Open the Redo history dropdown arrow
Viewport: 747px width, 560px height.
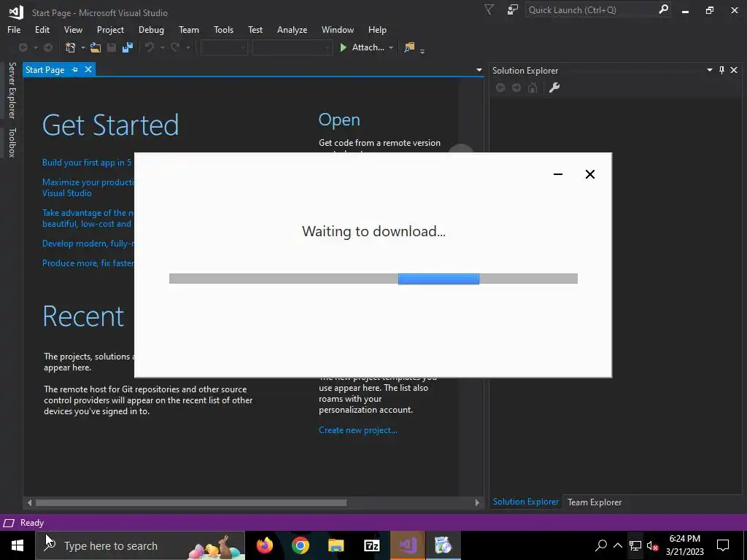[187, 47]
